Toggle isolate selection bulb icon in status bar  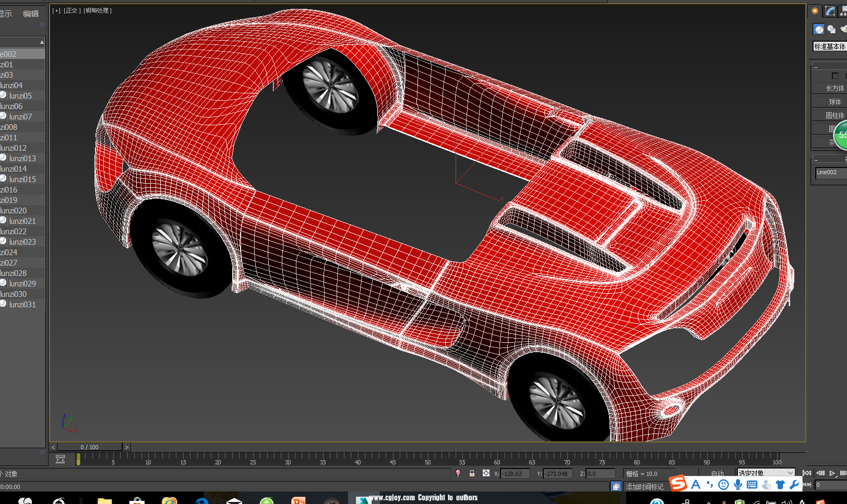[458, 473]
